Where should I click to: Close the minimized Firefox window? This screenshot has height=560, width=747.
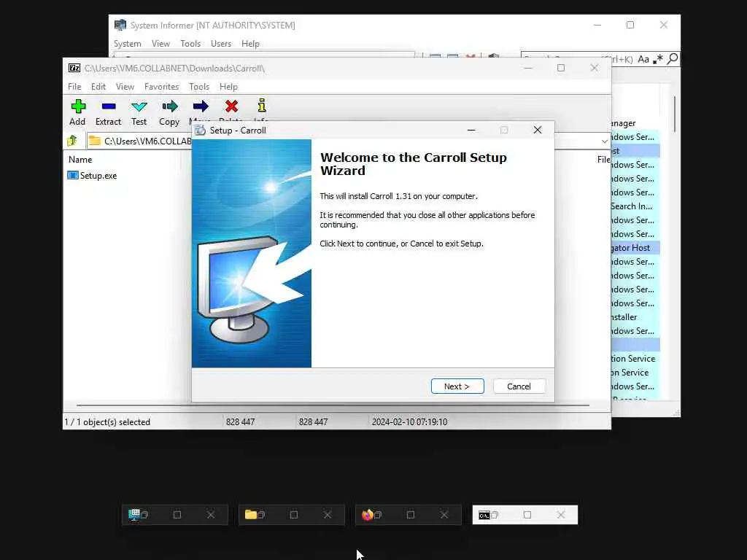coord(444,515)
